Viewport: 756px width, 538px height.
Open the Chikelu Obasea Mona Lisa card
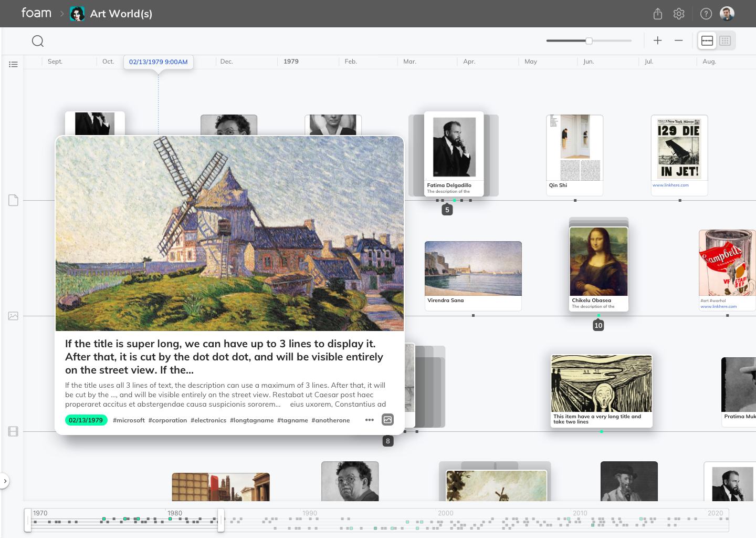pyautogui.click(x=598, y=269)
